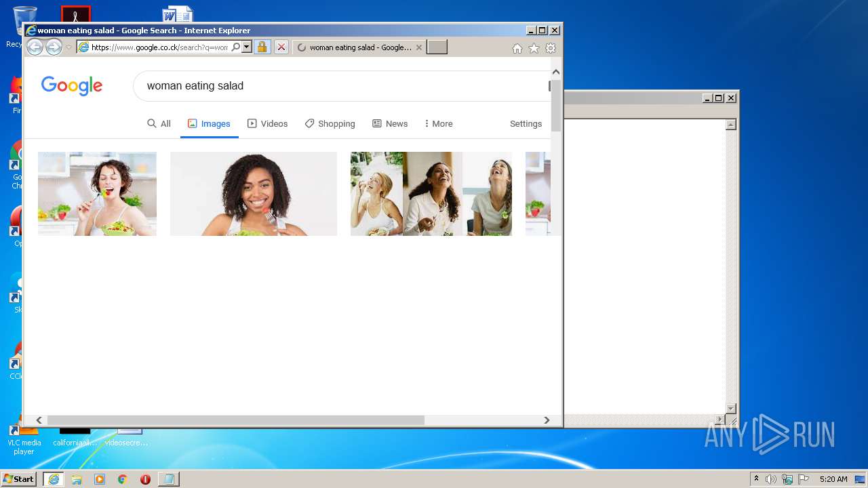The height and width of the screenshot is (488, 868).
Task: Click the volume speaker tray icon
Action: click(771, 479)
